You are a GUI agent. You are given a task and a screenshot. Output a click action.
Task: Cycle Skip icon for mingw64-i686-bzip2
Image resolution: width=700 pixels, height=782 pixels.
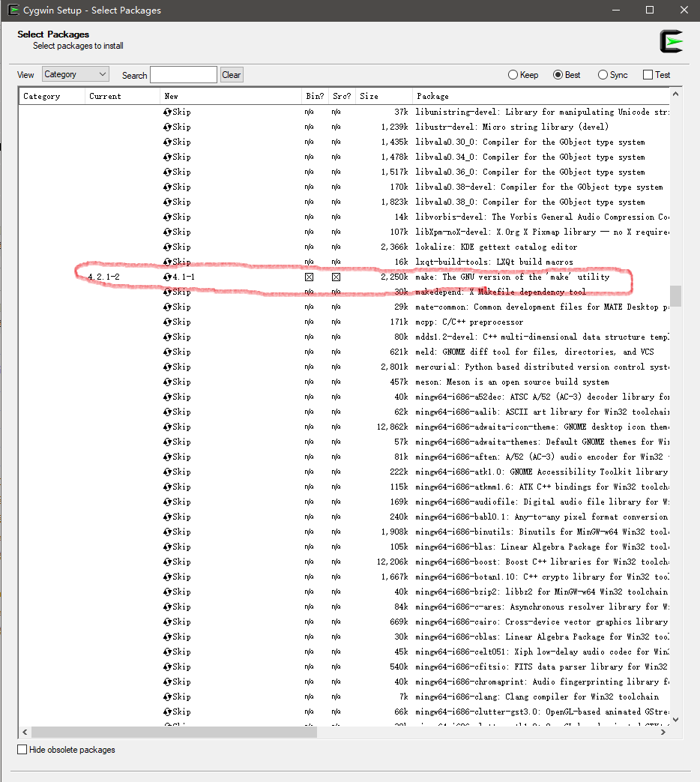point(168,592)
